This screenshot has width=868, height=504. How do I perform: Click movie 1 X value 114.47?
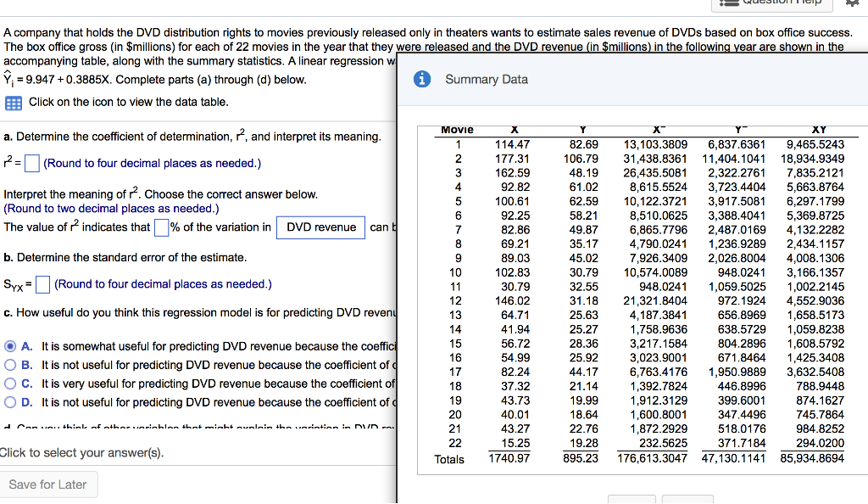pyautogui.click(x=512, y=144)
